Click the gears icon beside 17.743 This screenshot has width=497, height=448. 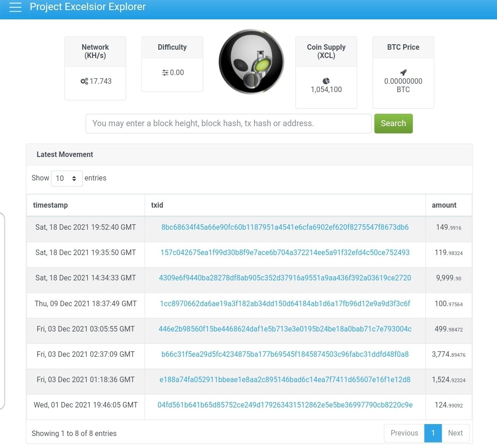pyautogui.click(x=84, y=81)
